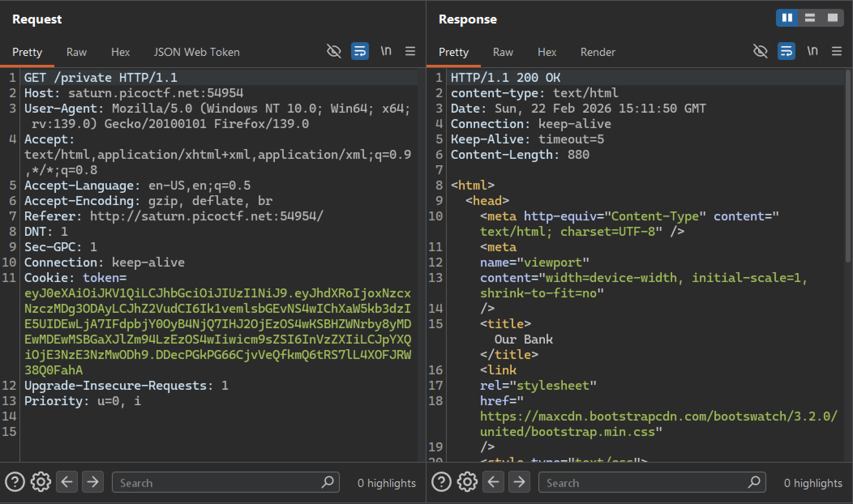Viewport: 853px width, 504px height.
Task: Enable \n line-ending display in Request editor
Action: tap(386, 51)
